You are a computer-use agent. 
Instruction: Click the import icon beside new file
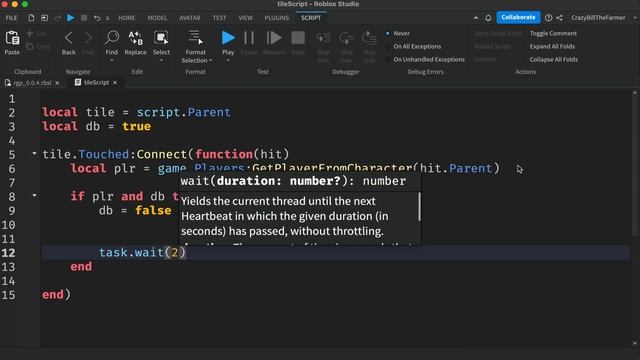click(44, 18)
